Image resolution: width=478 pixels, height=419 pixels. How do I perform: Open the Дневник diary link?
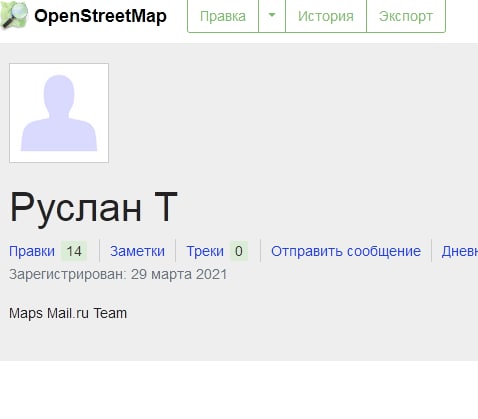pos(460,251)
